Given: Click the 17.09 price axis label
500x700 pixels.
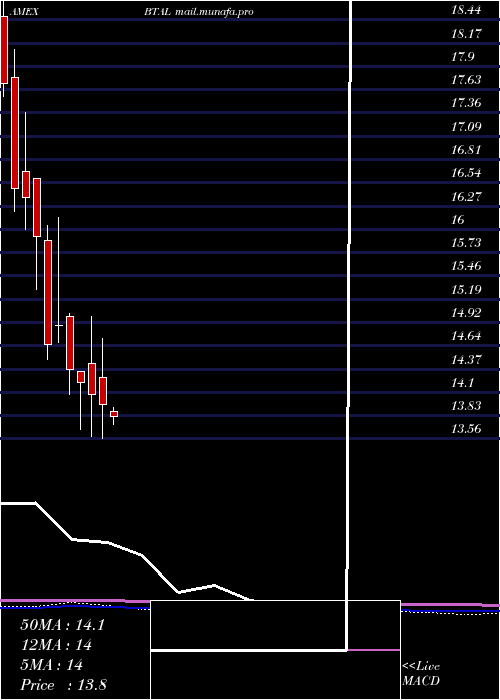Looking at the screenshot, I should tap(466, 126).
